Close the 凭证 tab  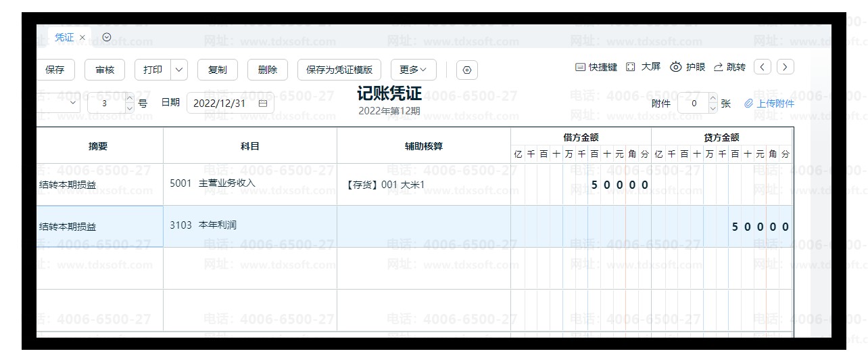tap(82, 38)
